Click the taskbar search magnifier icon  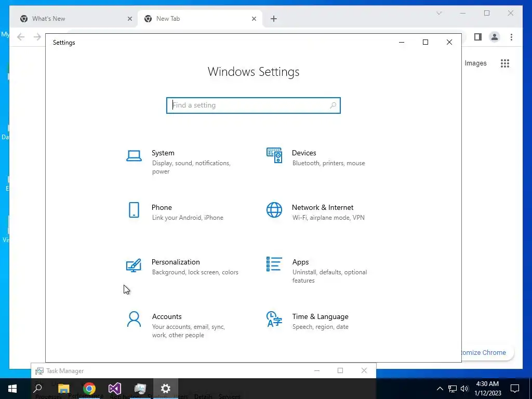(38, 389)
